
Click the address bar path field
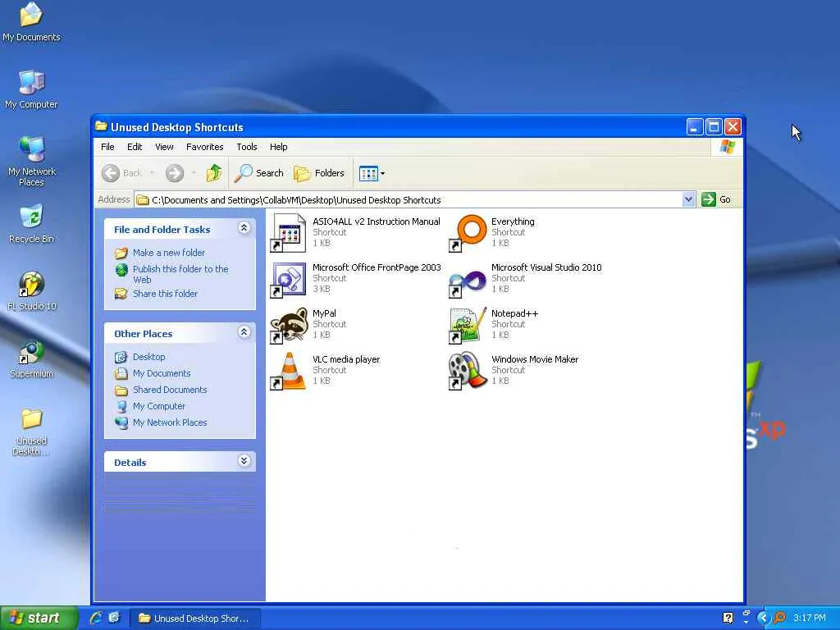409,200
